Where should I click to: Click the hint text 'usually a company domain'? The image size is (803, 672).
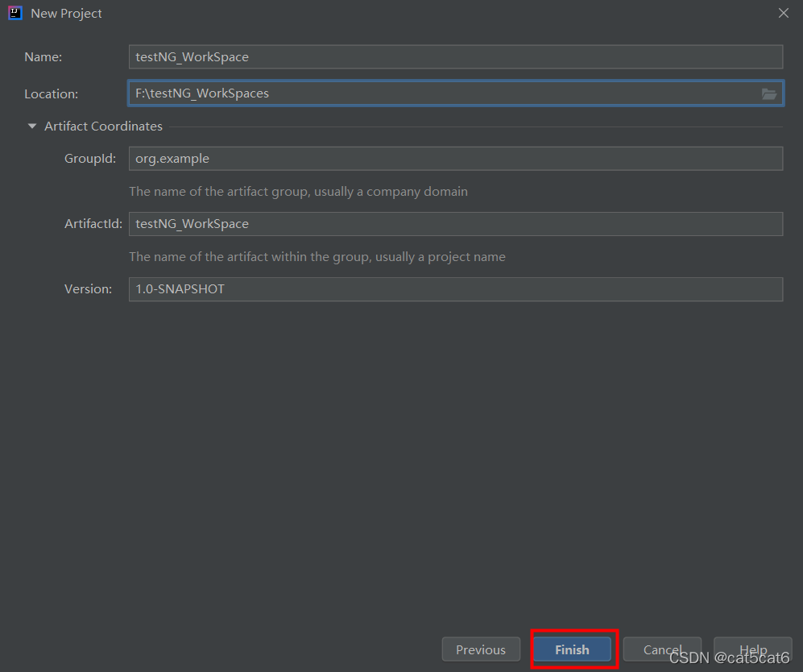(x=391, y=192)
